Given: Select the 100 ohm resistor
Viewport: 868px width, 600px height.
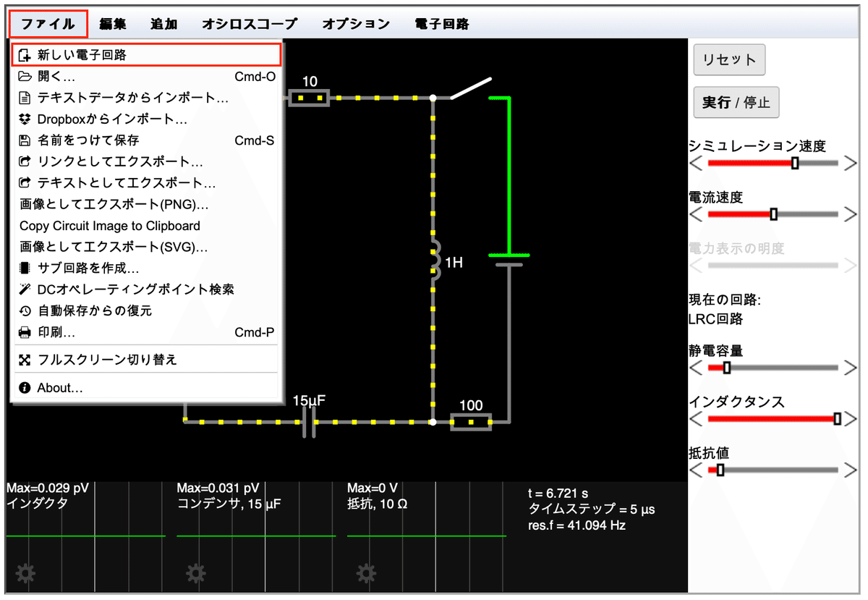Looking at the screenshot, I should [x=471, y=421].
